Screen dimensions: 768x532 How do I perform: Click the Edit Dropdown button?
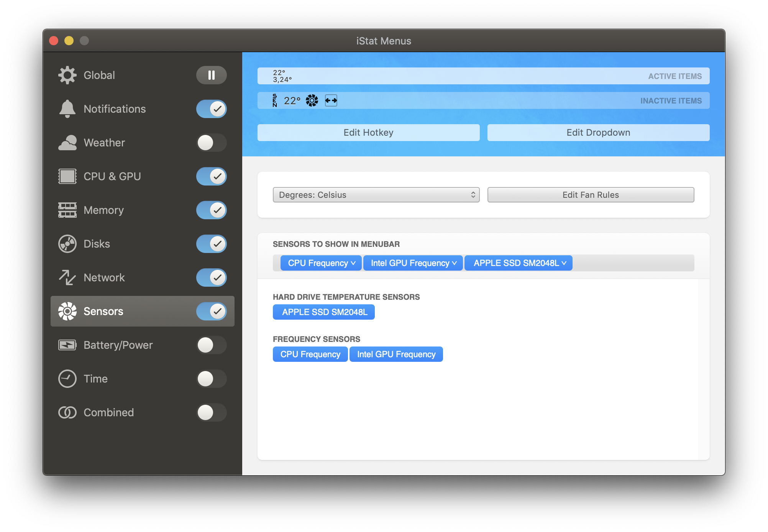tap(599, 133)
